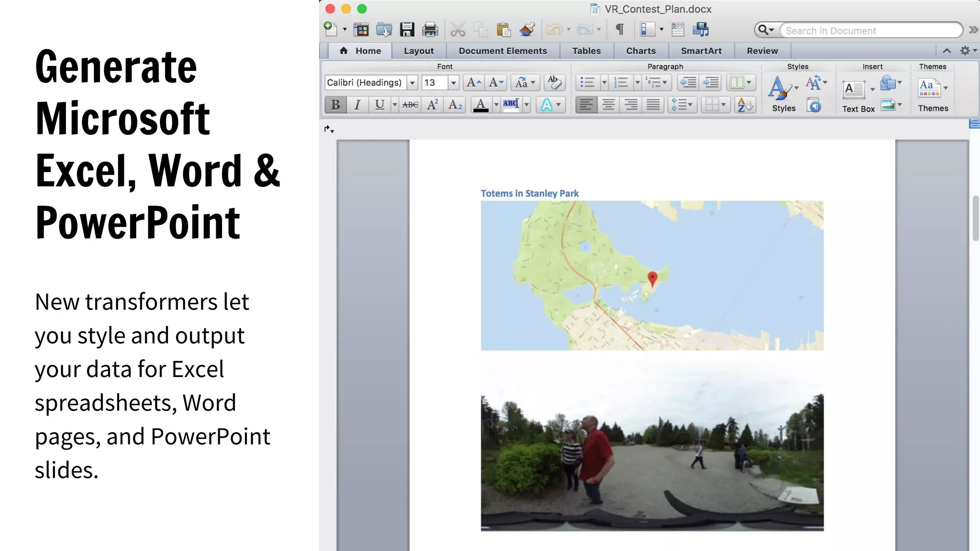980x551 pixels.
Task: Open the Media Browser icon
Action: pyautogui.click(x=701, y=30)
